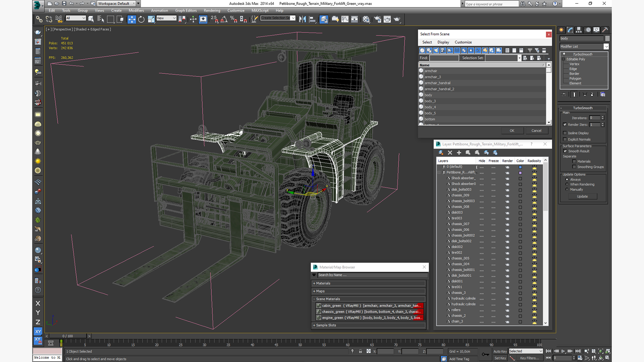Open the Modifiers menu
Viewport: 644px width, 362px height.
tap(136, 11)
